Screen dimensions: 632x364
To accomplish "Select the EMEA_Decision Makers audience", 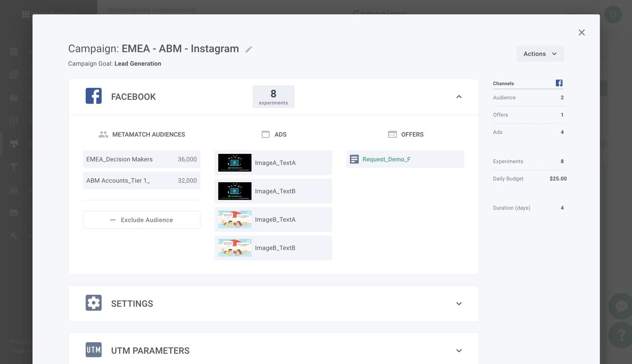I will 141,159.
